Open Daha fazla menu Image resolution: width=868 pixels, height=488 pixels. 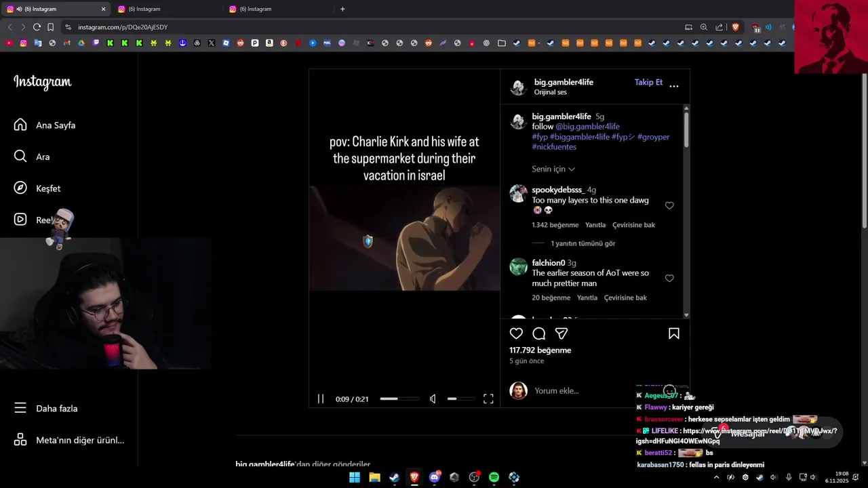pyautogui.click(x=46, y=409)
